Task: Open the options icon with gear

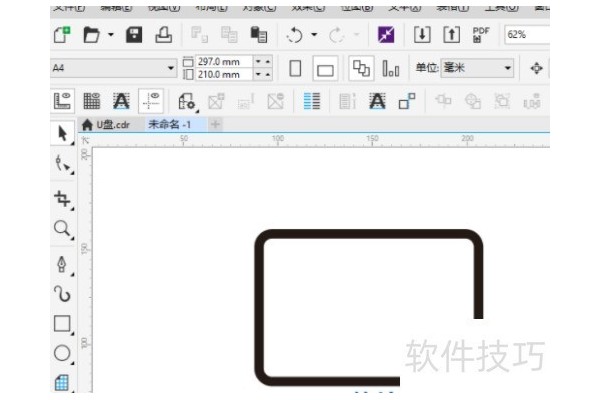Action: 187,102
